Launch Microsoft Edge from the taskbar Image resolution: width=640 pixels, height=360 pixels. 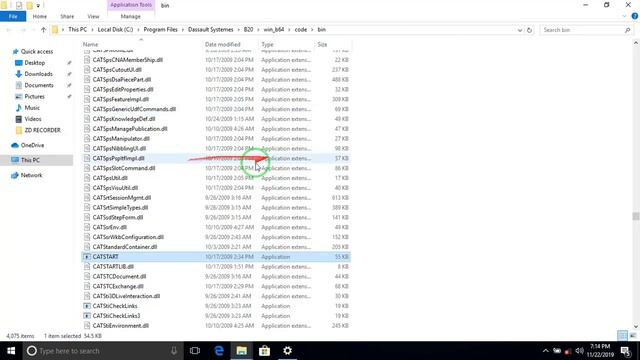tap(219, 351)
